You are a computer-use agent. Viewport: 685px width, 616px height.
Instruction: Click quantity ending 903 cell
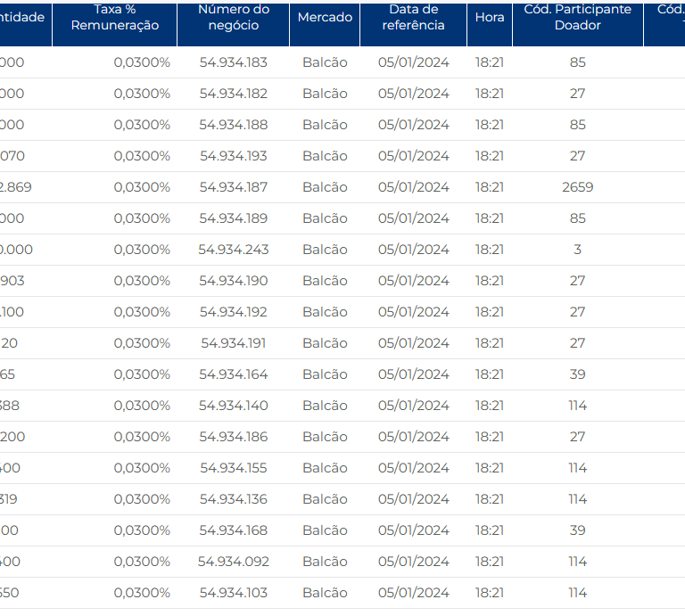click(12, 281)
